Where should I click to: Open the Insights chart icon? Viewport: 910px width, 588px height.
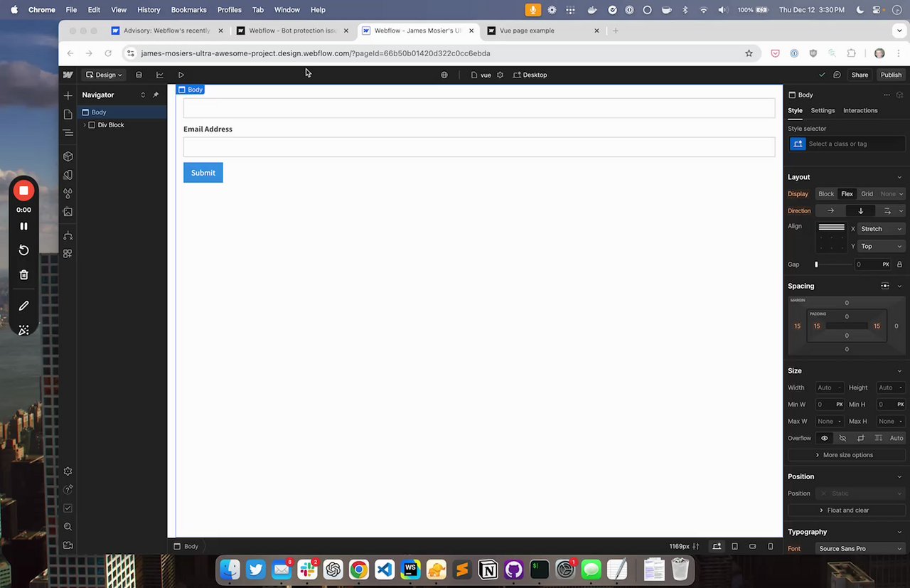coord(160,75)
